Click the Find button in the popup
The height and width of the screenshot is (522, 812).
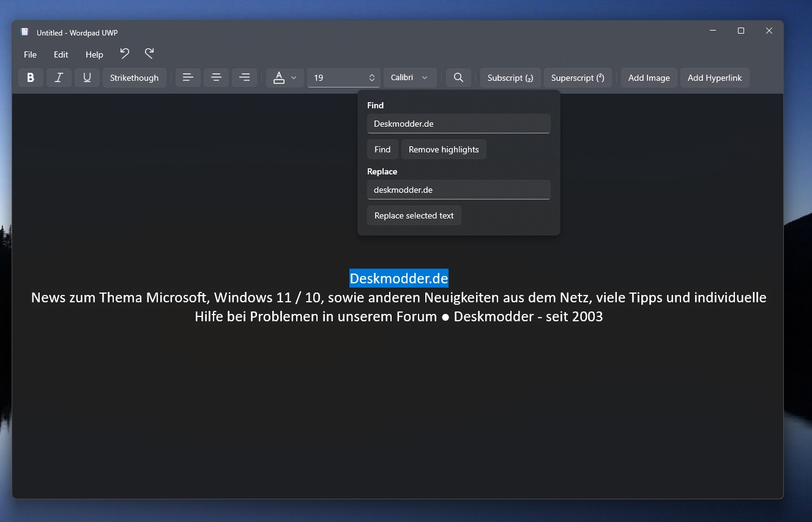(x=382, y=149)
